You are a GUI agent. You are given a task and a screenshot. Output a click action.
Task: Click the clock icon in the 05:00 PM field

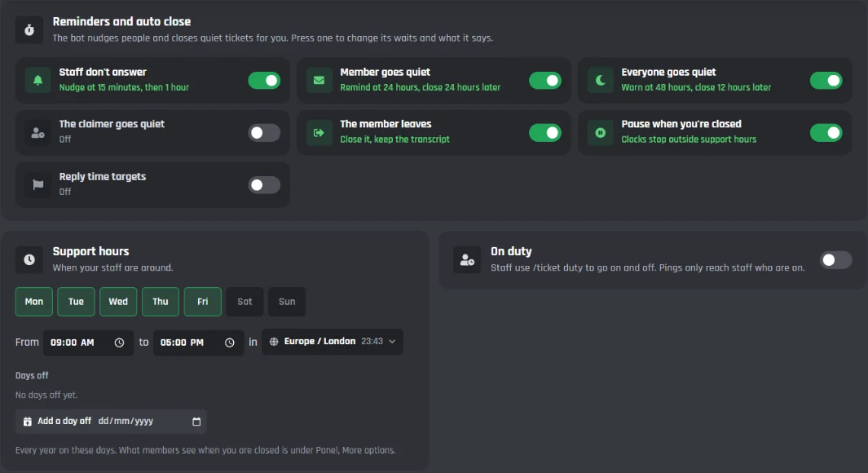click(x=229, y=343)
